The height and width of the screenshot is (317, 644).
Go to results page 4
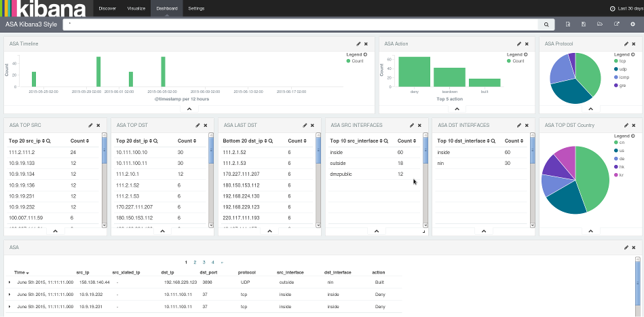coord(213,263)
